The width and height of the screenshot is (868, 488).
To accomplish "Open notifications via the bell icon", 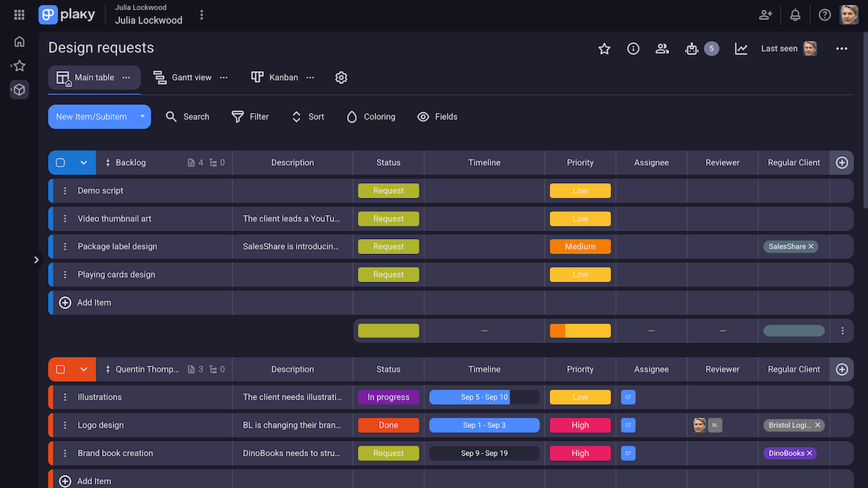I will point(794,14).
